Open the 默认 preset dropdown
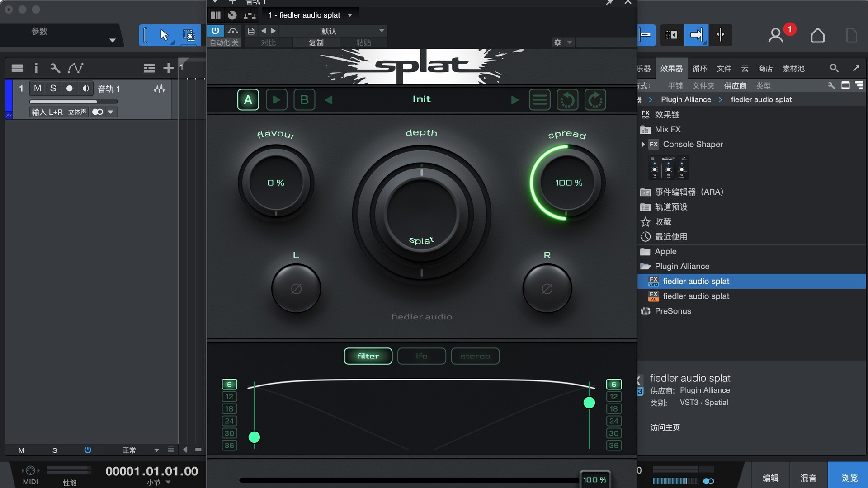 point(333,31)
